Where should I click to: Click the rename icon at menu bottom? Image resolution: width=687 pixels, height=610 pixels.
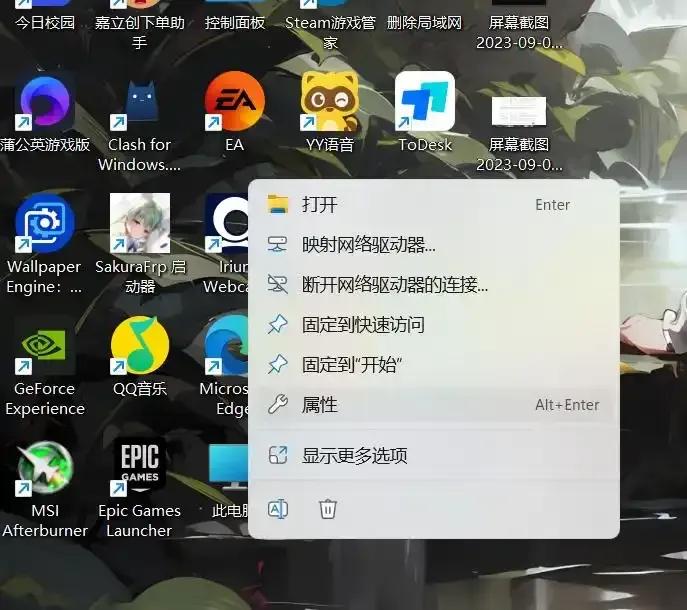point(278,510)
